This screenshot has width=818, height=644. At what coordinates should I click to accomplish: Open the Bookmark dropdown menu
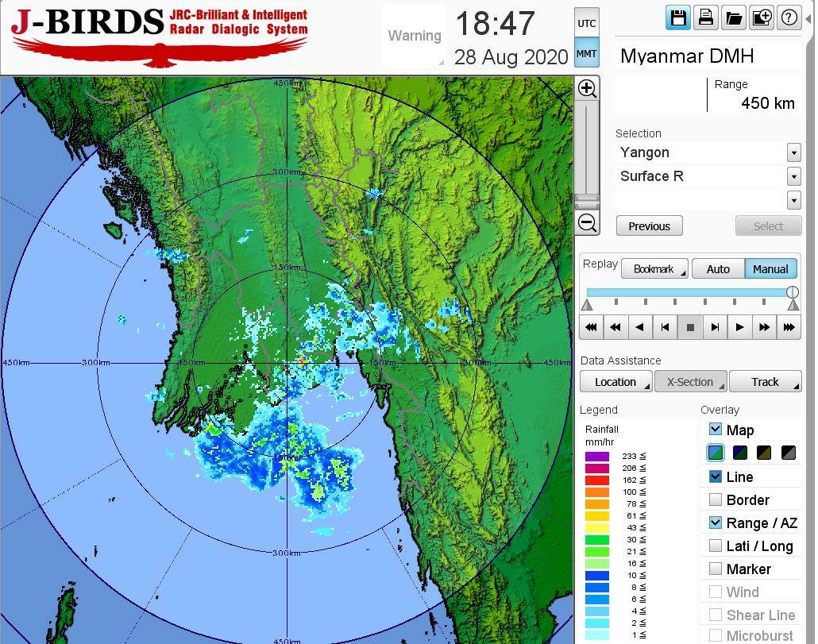[x=654, y=269]
